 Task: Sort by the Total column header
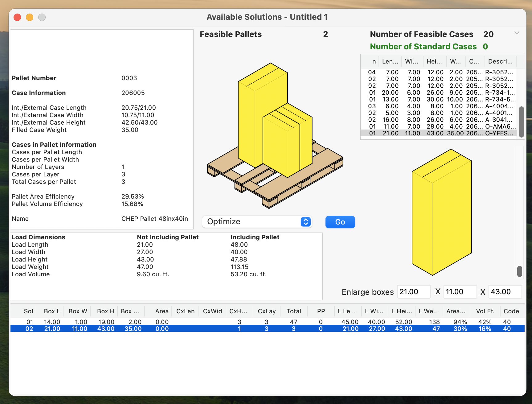[x=294, y=311]
